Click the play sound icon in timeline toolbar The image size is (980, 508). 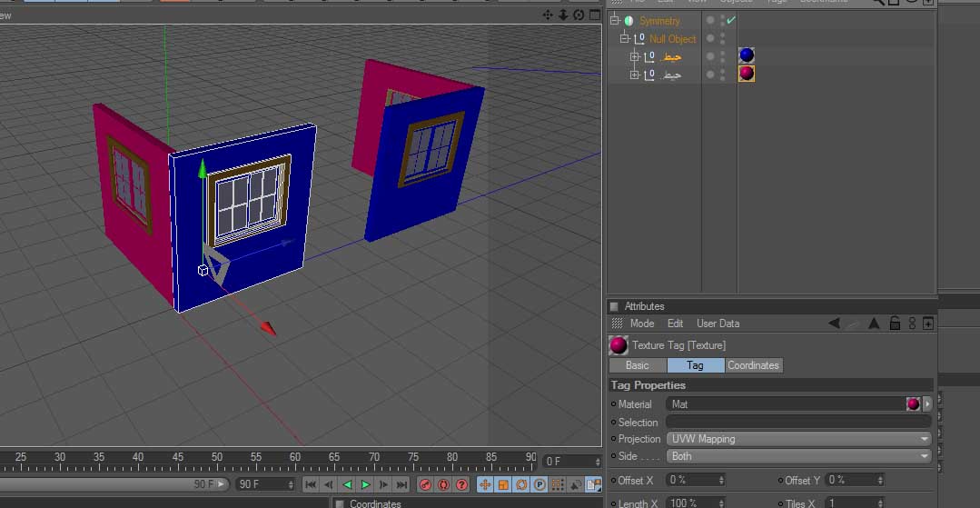pos(576,485)
